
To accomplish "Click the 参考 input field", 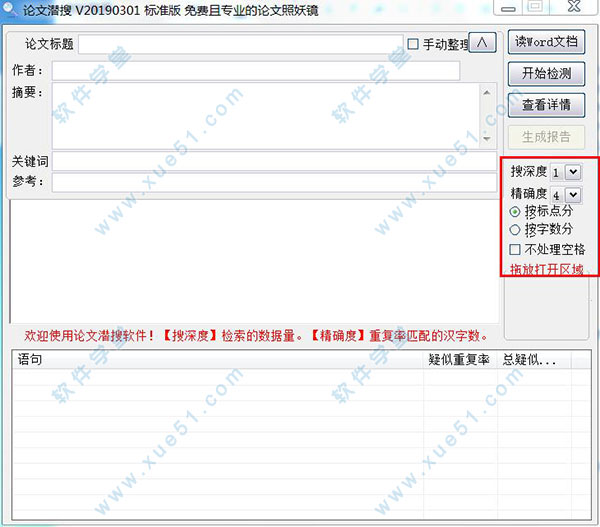I will tap(274, 182).
